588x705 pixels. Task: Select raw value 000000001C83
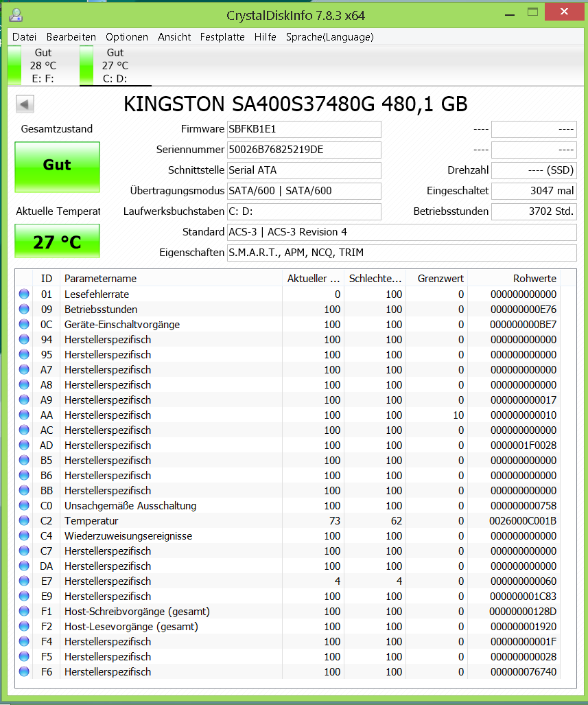(x=524, y=596)
